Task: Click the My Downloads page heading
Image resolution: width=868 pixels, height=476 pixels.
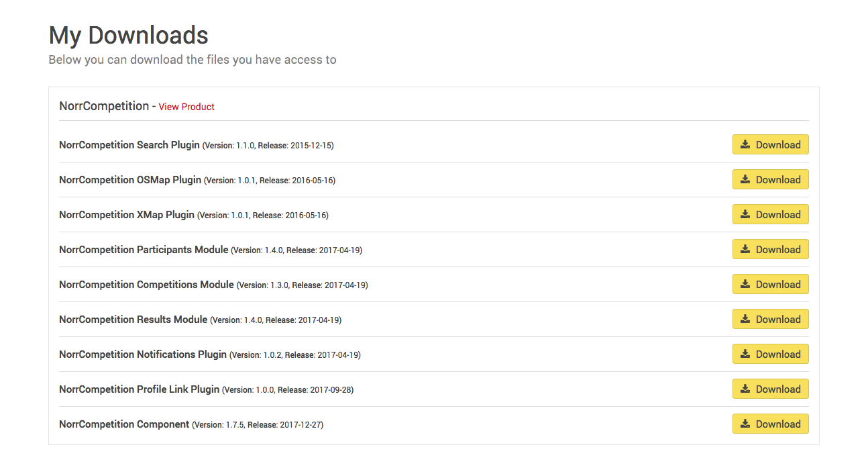Action: tap(129, 35)
